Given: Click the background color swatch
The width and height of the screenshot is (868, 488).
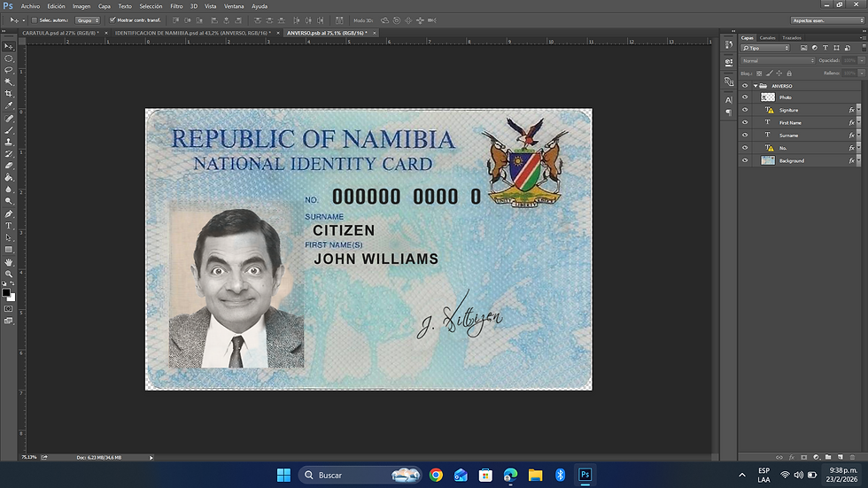Looking at the screenshot, I should pos(12,298).
